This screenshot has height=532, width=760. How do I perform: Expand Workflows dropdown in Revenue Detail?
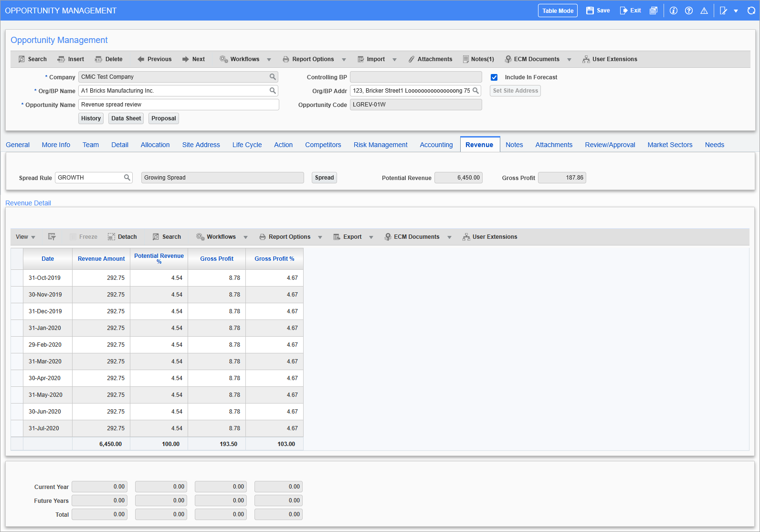click(245, 237)
